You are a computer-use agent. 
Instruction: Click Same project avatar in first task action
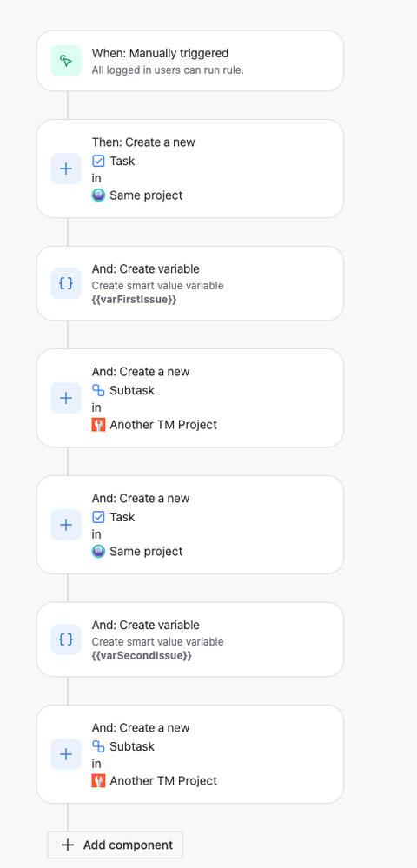(x=98, y=195)
